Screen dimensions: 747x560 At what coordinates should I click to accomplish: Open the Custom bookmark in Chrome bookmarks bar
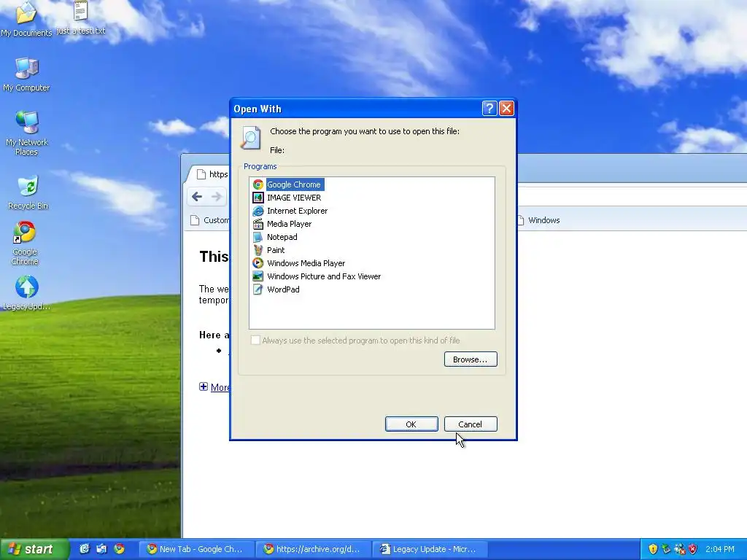(x=209, y=220)
